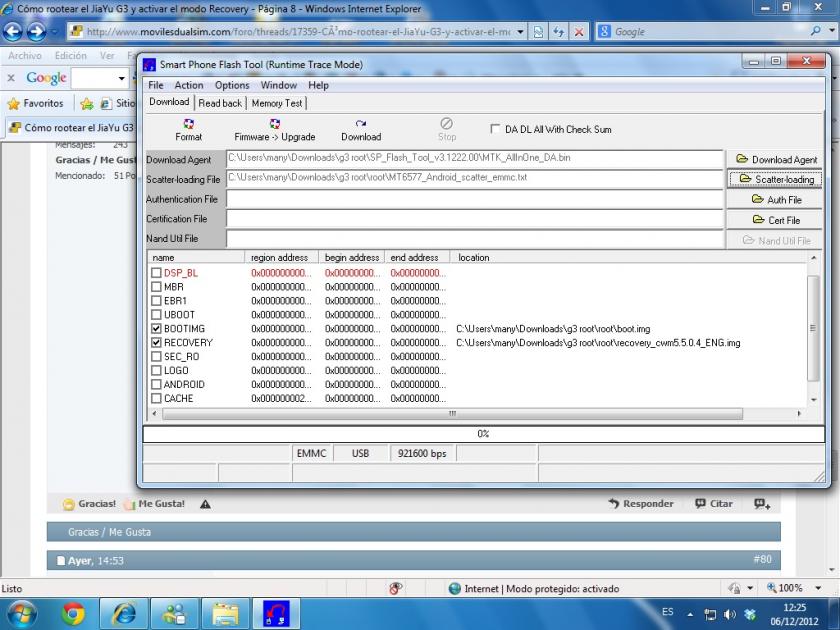The height and width of the screenshot is (630, 840).
Task: Click the IE refresh icon
Action: 559,32
